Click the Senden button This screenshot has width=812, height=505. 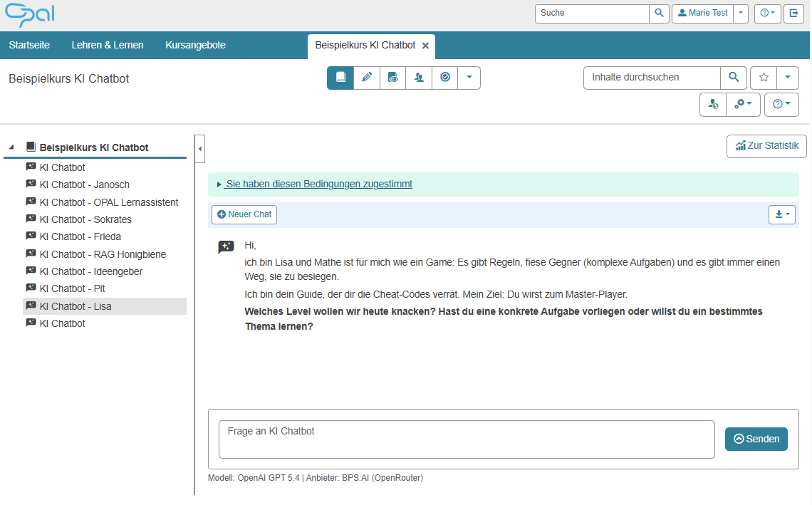pyautogui.click(x=756, y=439)
